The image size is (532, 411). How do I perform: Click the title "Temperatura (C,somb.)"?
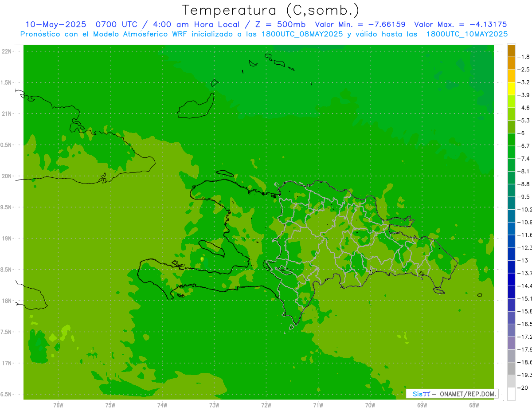pos(271,10)
